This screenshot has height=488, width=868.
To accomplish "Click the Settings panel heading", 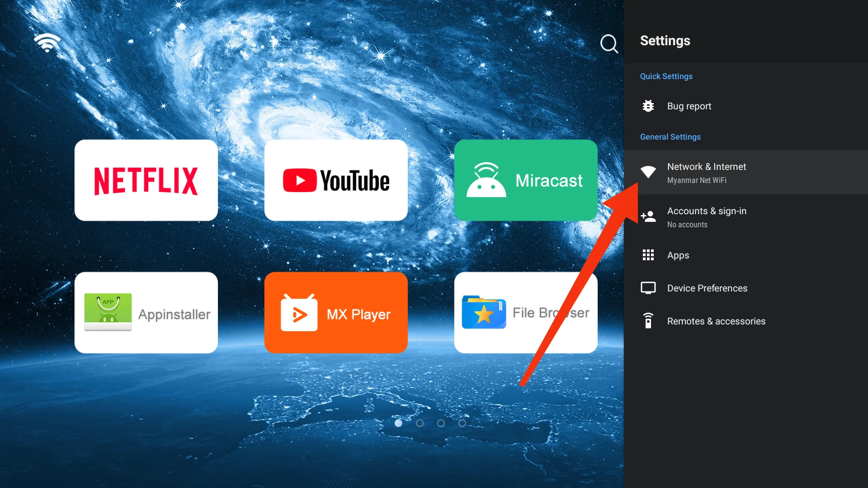I will tap(665, 41).
